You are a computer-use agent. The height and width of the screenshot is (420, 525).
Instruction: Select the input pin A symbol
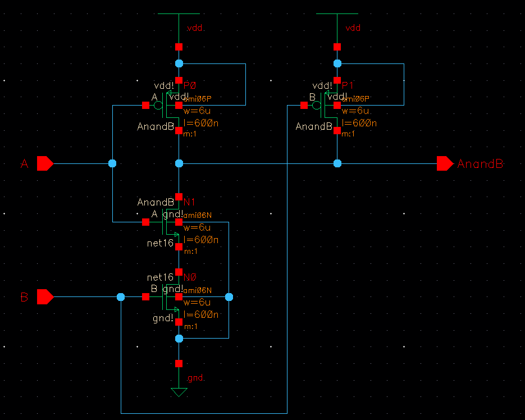43,163
